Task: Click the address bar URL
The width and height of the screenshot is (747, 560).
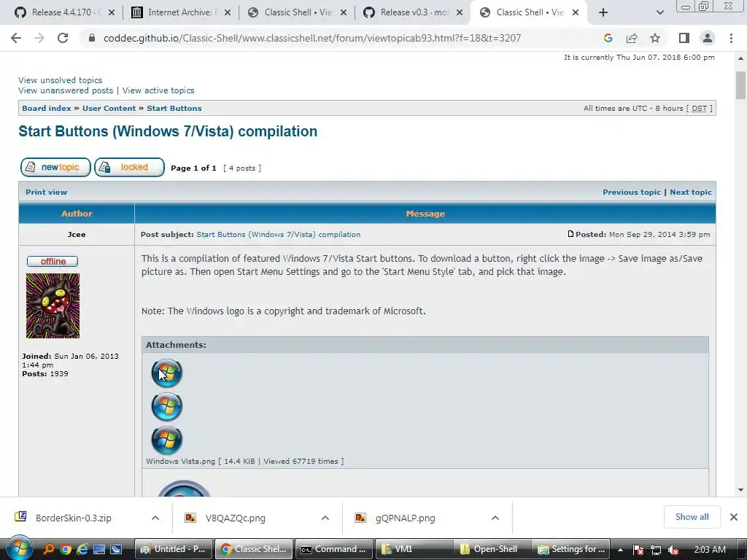Action: pyautogui.click(x=312, y=38)
